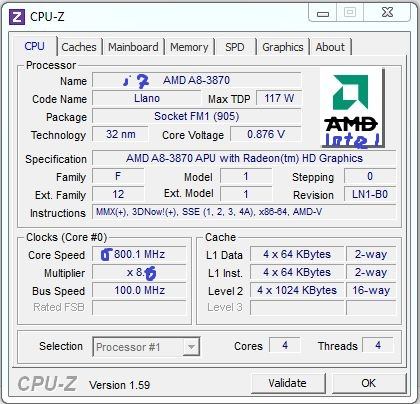Click the L1 Inst. 2-way associativity value
Viewport: 420px width, 404px height.
point(371,272)
